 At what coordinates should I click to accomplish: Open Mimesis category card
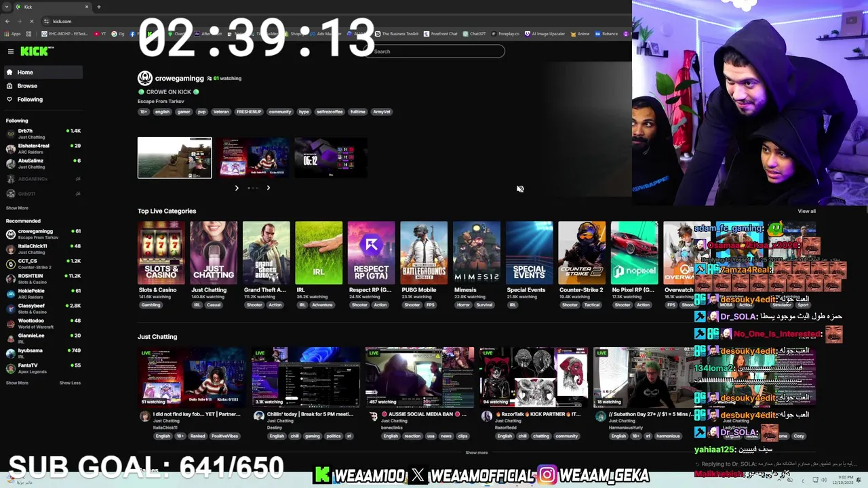tap(477, 253)
